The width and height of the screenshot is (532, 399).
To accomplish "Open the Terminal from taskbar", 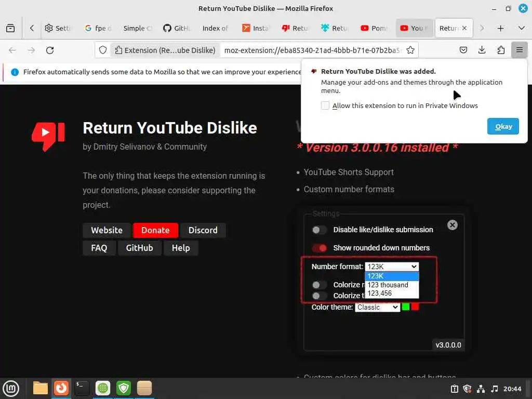I will pos(82,388).
